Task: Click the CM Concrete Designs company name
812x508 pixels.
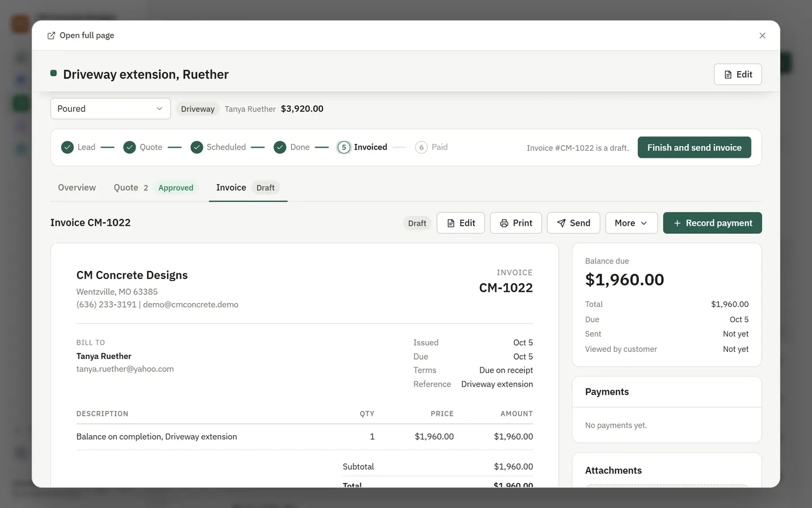Action: [x=132, y=275]
